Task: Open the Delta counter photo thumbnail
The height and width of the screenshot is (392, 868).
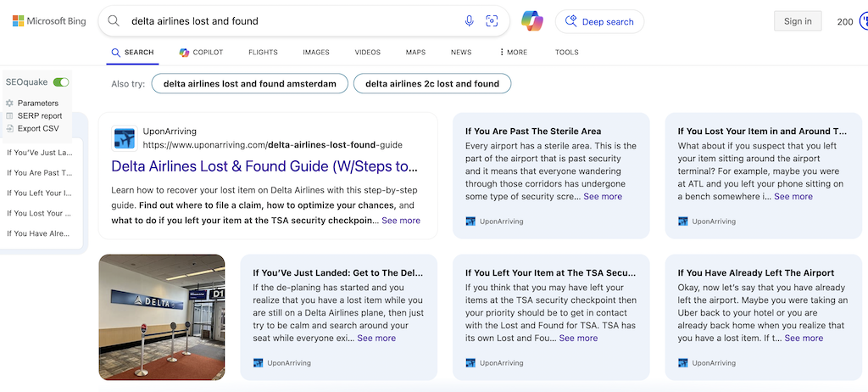Action: point(162,317)
